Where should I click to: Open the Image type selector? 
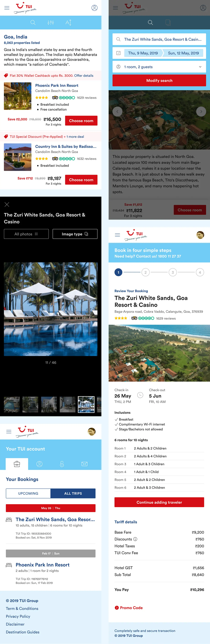(x=75, y=234)
